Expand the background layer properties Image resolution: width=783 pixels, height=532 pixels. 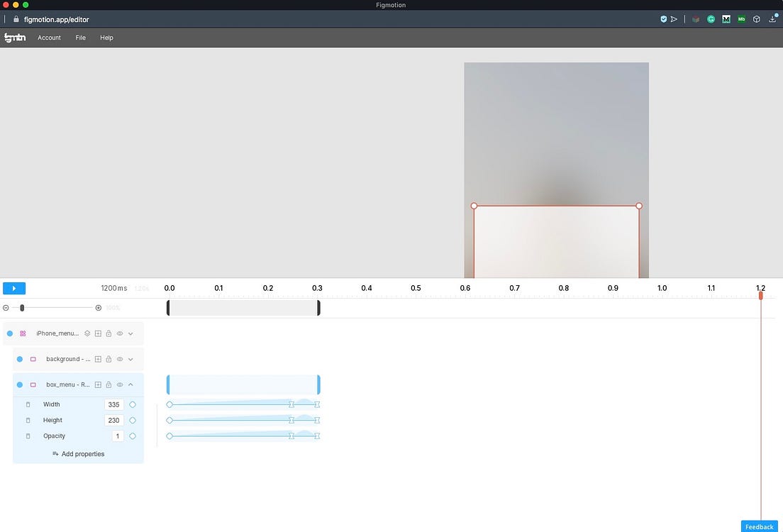coord(130,359)
